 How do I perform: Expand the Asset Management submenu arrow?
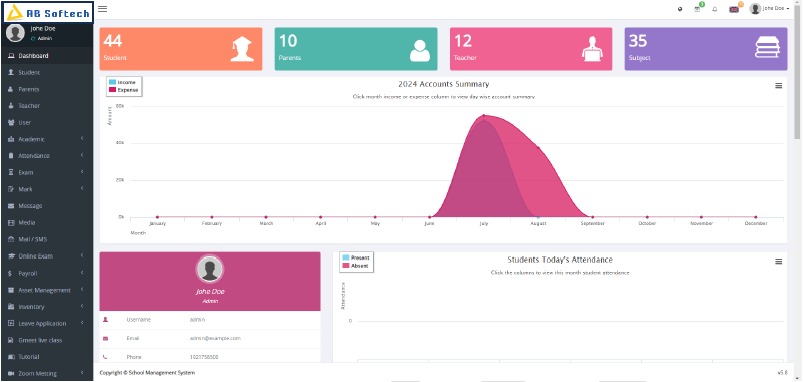(x=82, y=290)
